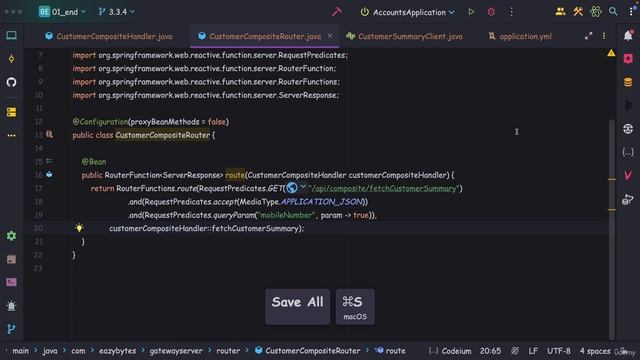
Task: Click the bean gutter icon on line 16
Action: (49, 174)
